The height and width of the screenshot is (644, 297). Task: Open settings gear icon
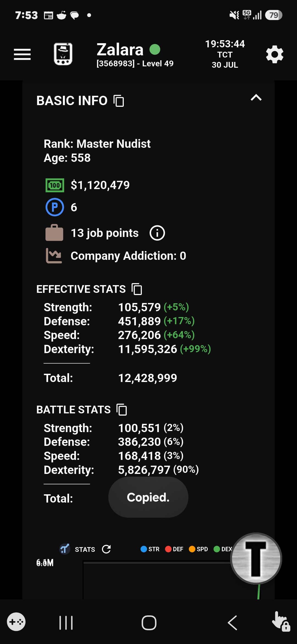pyautogui.click(x=274, y=54)
